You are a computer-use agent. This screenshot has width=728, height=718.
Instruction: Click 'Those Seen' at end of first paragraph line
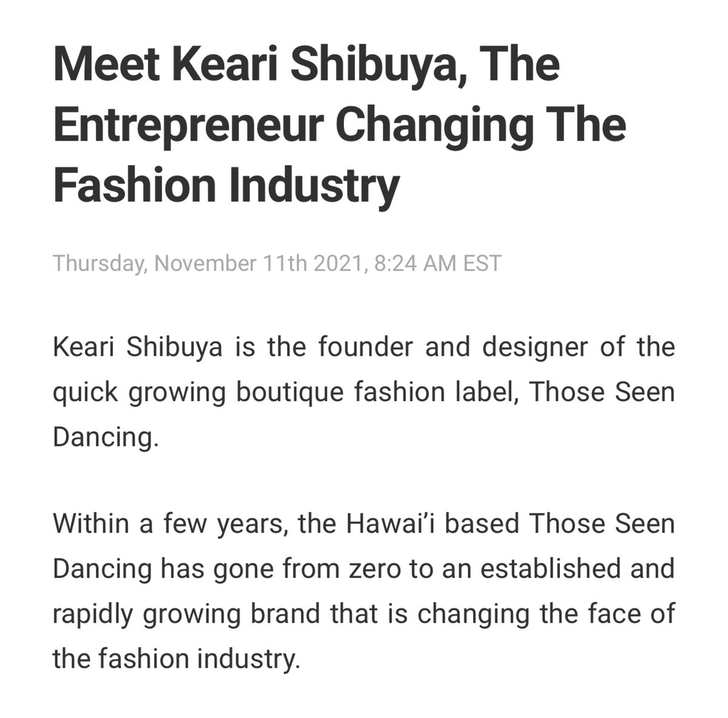coord(602,392)
